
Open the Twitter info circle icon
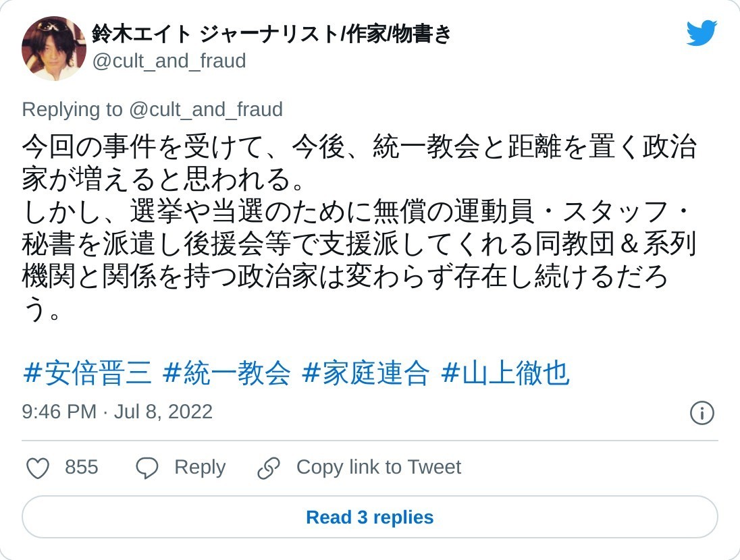click(x=702, y=413)
